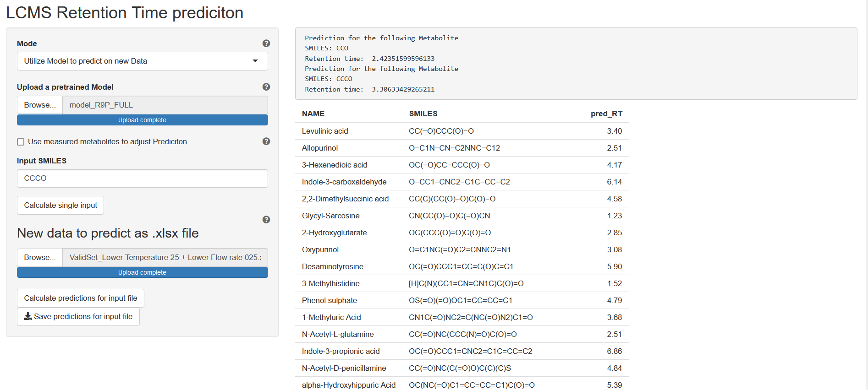Browse for new .xlsx data file

(40, 258)
